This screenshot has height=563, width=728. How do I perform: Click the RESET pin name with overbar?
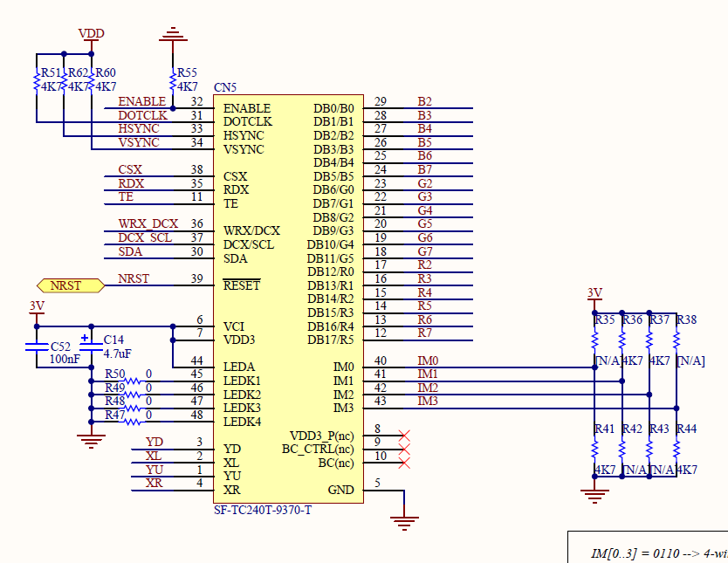point(242,285)
